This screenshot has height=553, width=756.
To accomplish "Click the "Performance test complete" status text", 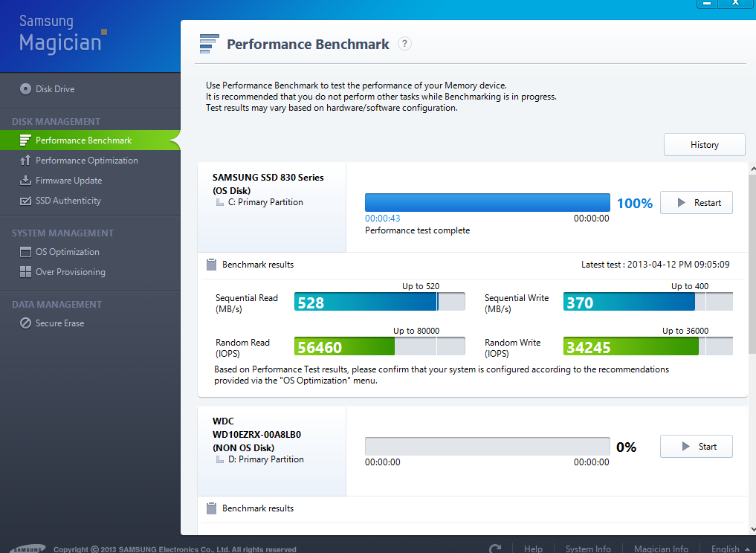I will point(418,230).
